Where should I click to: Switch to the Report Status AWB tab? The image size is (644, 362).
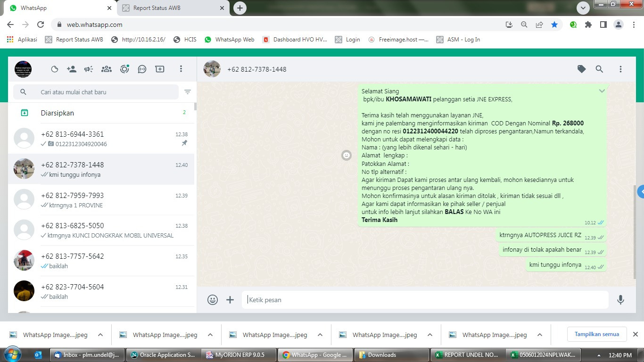(173, 8)
